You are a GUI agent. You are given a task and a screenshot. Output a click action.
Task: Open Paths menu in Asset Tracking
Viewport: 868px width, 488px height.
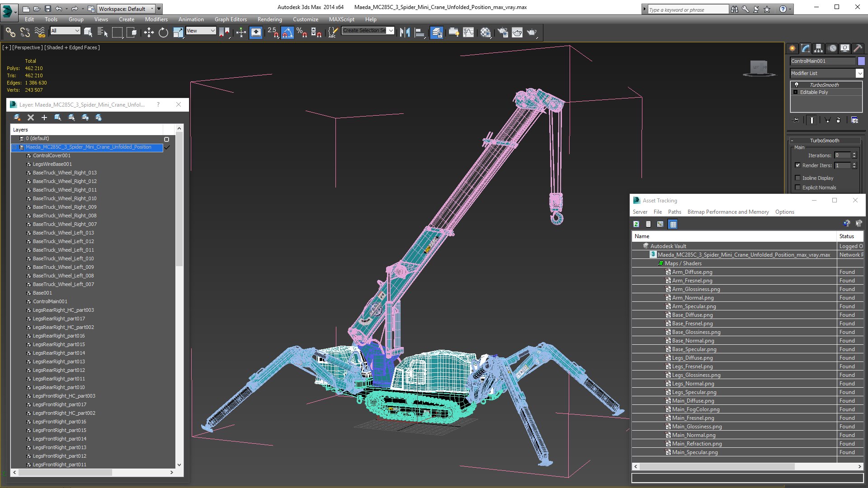tap(675, 212)
